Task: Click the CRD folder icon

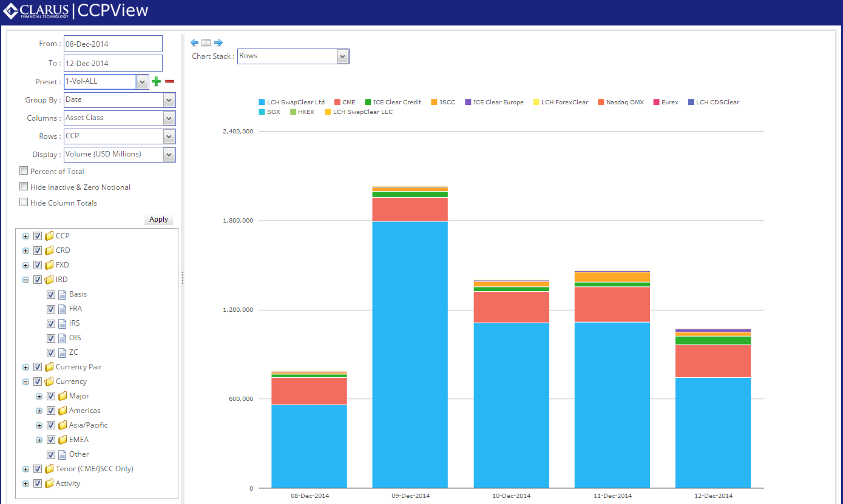Action: [x=49, y=250]
